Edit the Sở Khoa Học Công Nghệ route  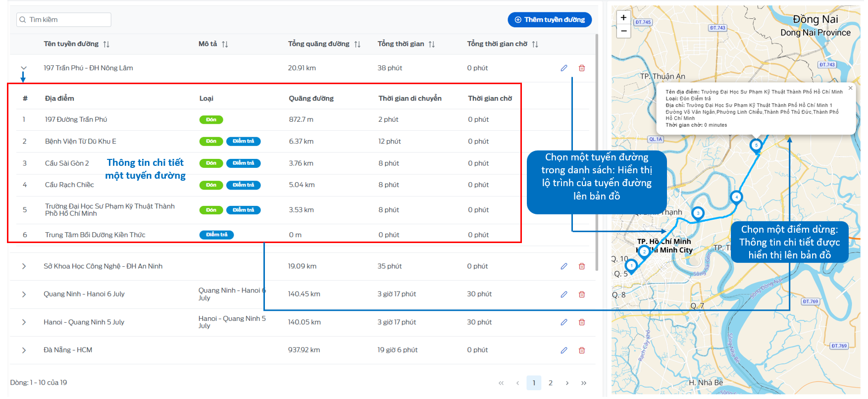[x=564, y=266]
